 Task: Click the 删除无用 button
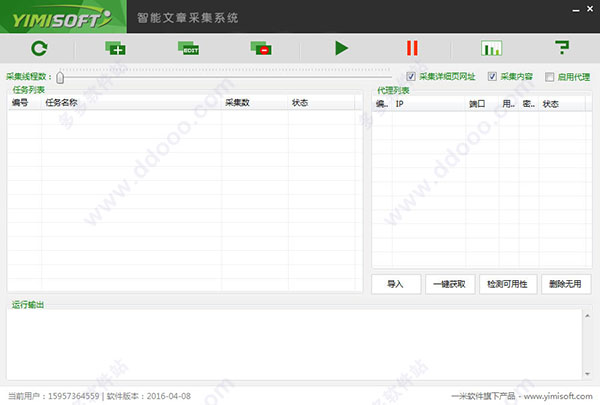[566, 284]
